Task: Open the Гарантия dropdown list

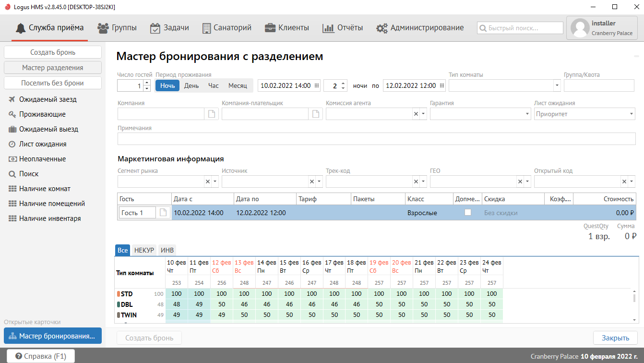Action: [x=527, y=114]
